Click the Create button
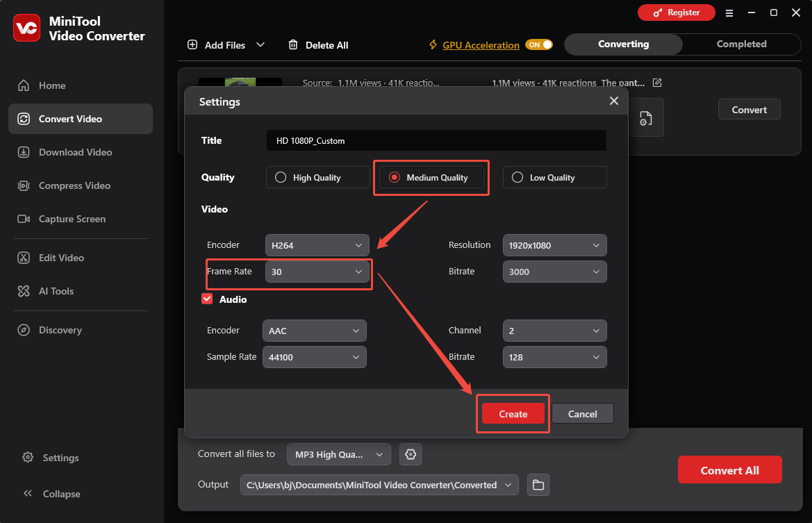 [513, 414]
